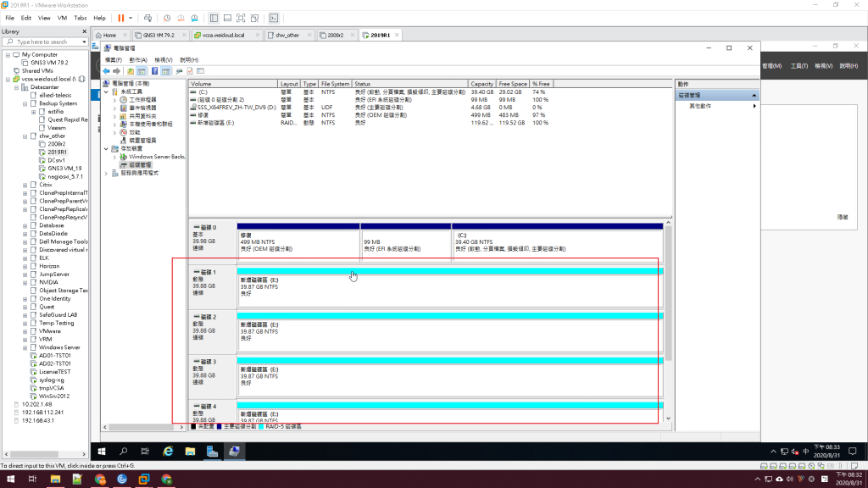Expand the actifio folder

[33, 112]
